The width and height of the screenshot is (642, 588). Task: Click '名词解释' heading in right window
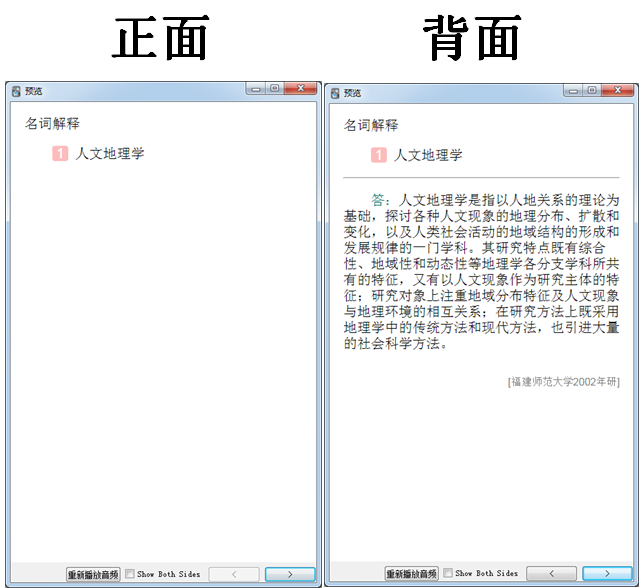pos(371,125)
